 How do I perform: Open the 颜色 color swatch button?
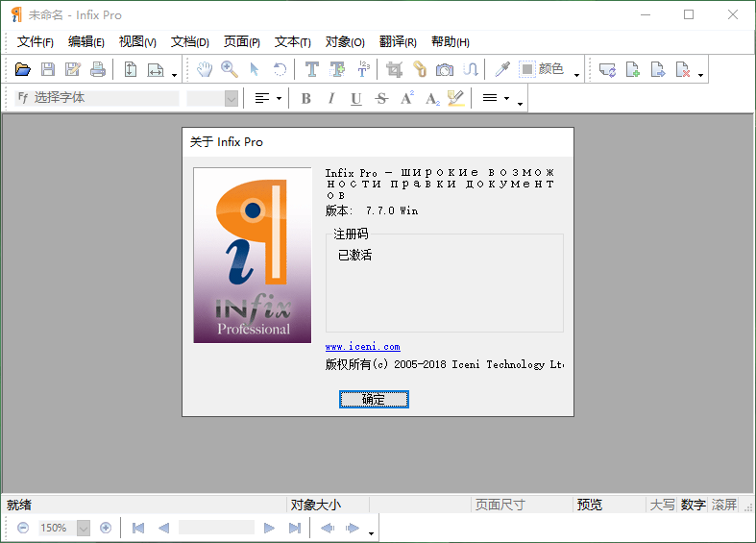[541, 69]
